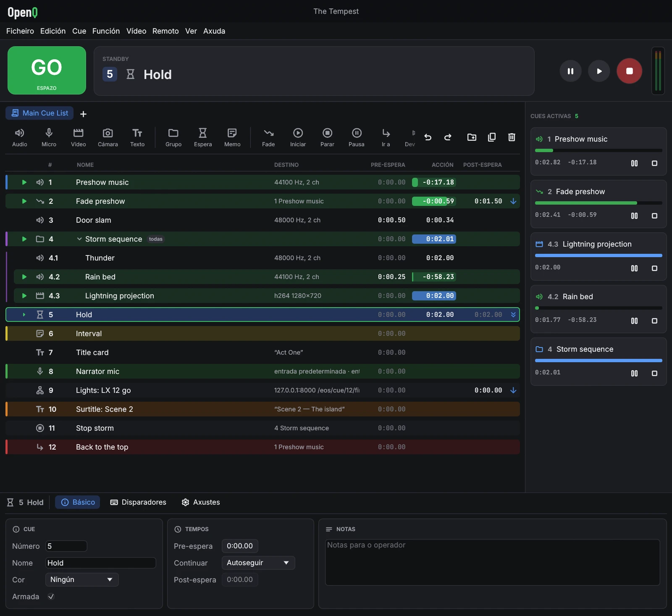This screenshot has height=616, width=672.
Task: Switch to the Axustes tab
Action: click(x=201, y=503)
